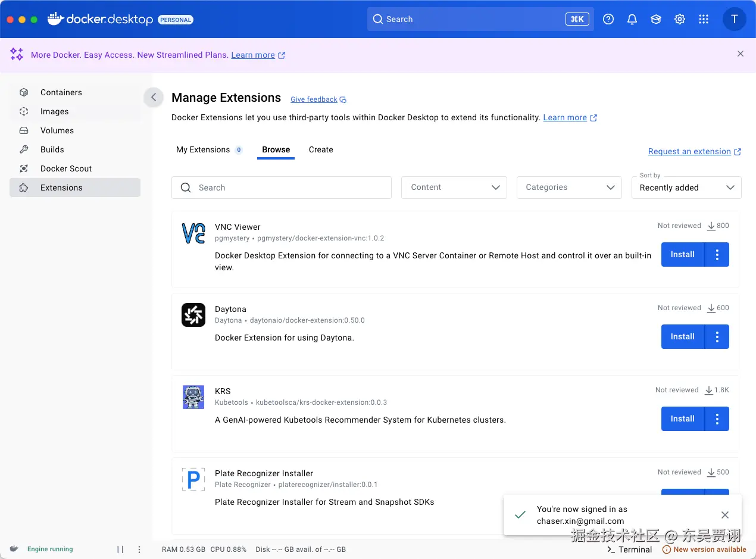Install the KRS extension

pyautogui.click(x=683, y=419)
